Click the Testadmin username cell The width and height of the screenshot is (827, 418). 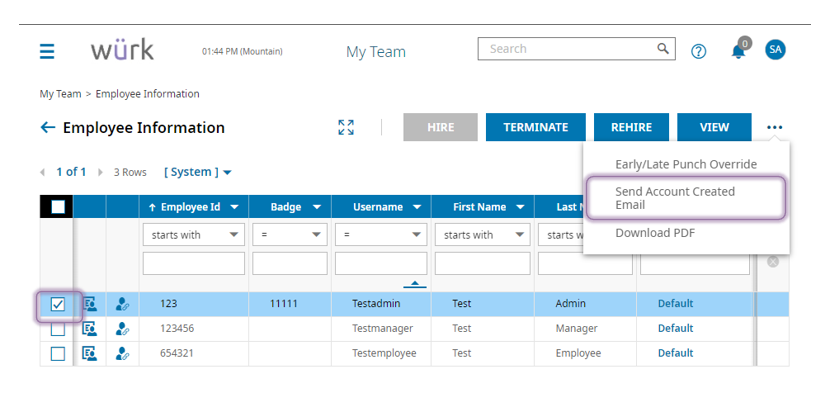coord(376,304)
